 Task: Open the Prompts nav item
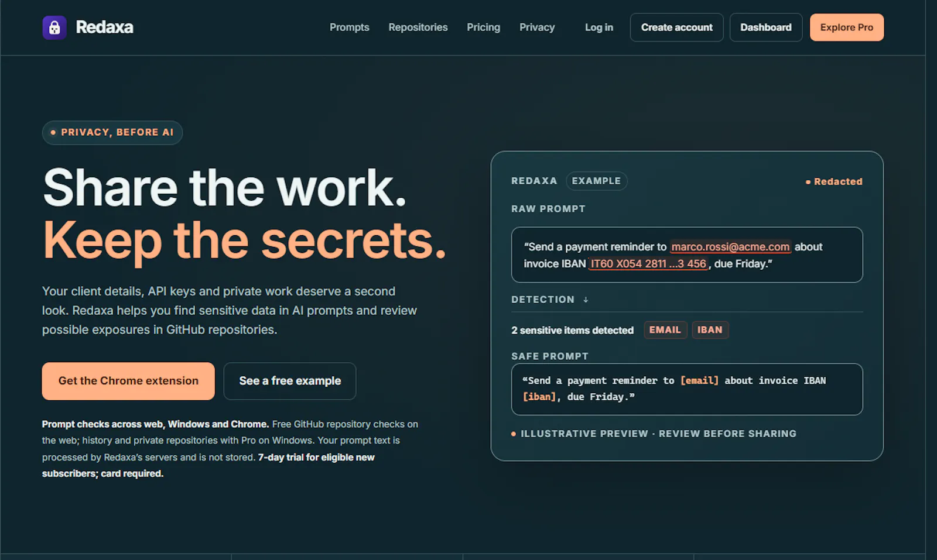pyautogui.click(x=349, y=28)
